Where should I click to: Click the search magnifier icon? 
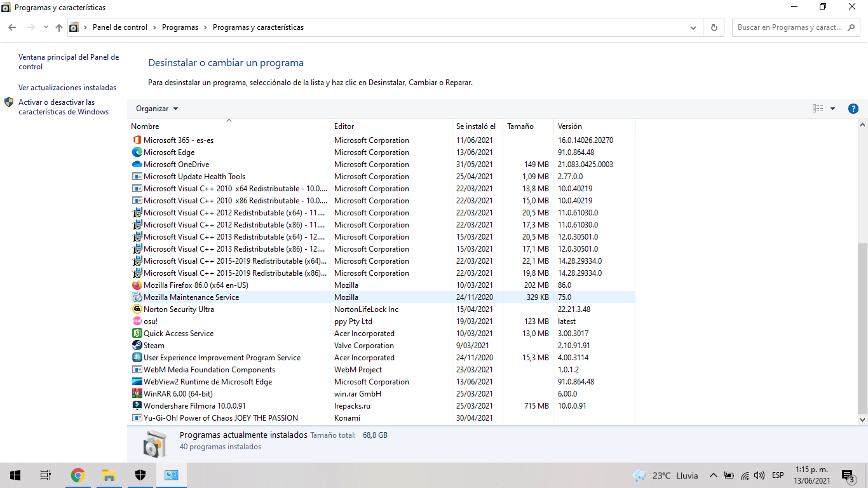point(851,27)
